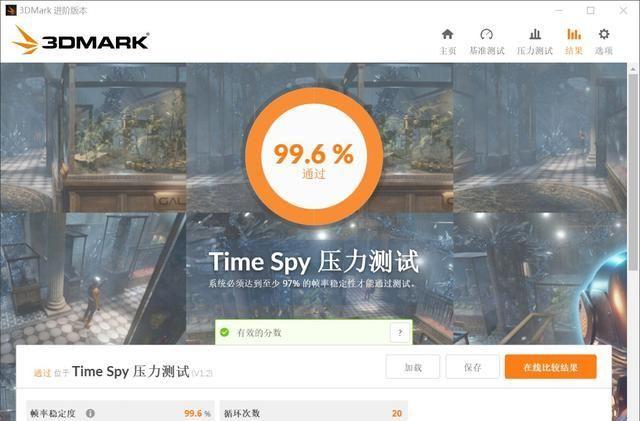Click the info icon beside 帧率稳定度
Screen dimensions: 640x421
click(x=90, y=413)
